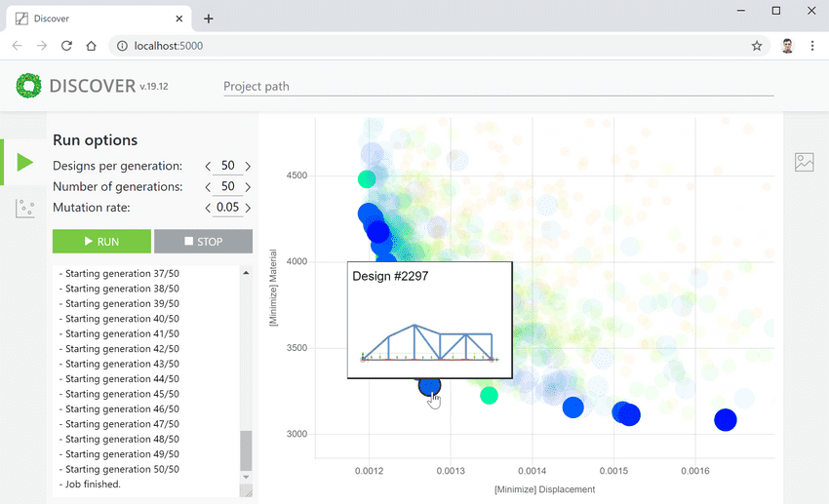The width and height of the screenshot is (829, 504).
Task: Open a new browser tab
Action: coord(209,19)
